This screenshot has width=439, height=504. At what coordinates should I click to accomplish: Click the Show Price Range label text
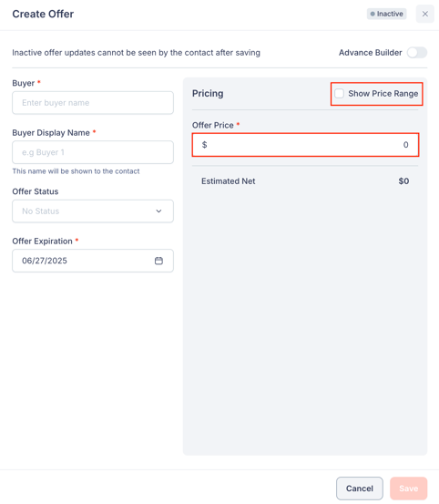click(x=383, y=94)
